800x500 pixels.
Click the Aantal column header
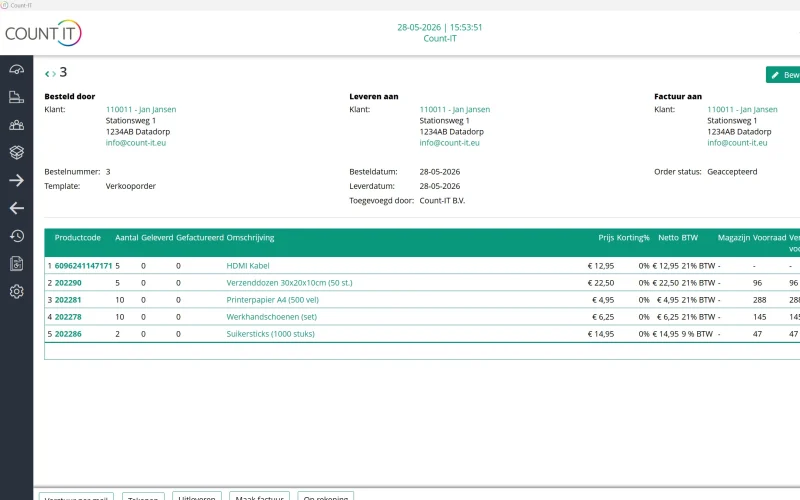click(x=127, y=238)
